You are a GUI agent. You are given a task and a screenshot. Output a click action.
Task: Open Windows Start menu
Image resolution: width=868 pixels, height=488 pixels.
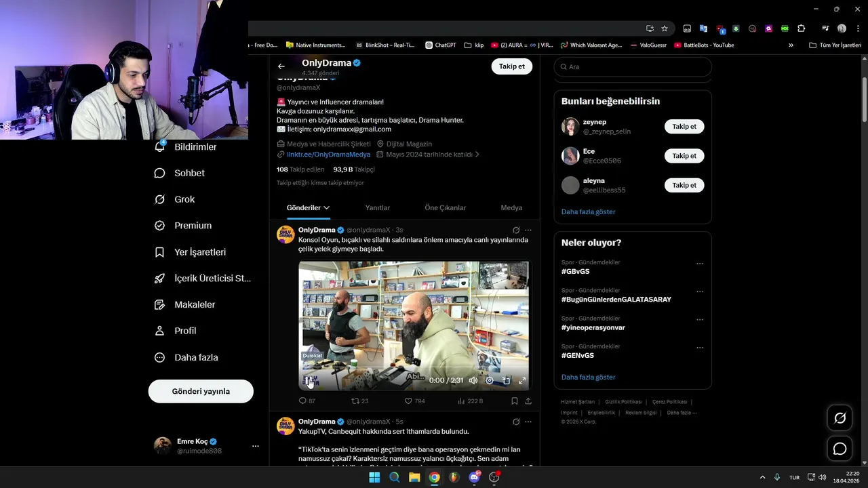(x=374, y=477)
